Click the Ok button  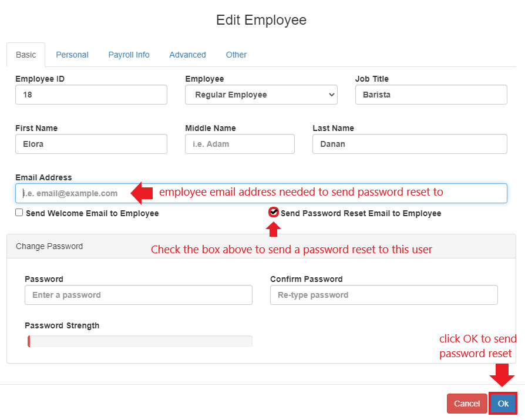pos(503,404)
